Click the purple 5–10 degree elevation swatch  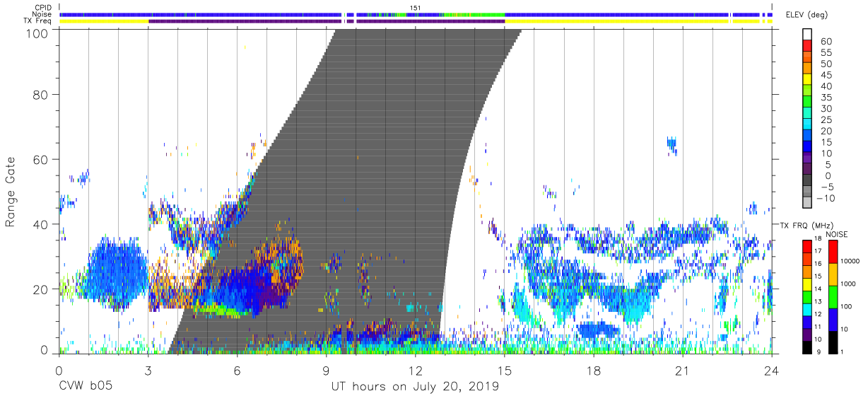pos(807,157)
